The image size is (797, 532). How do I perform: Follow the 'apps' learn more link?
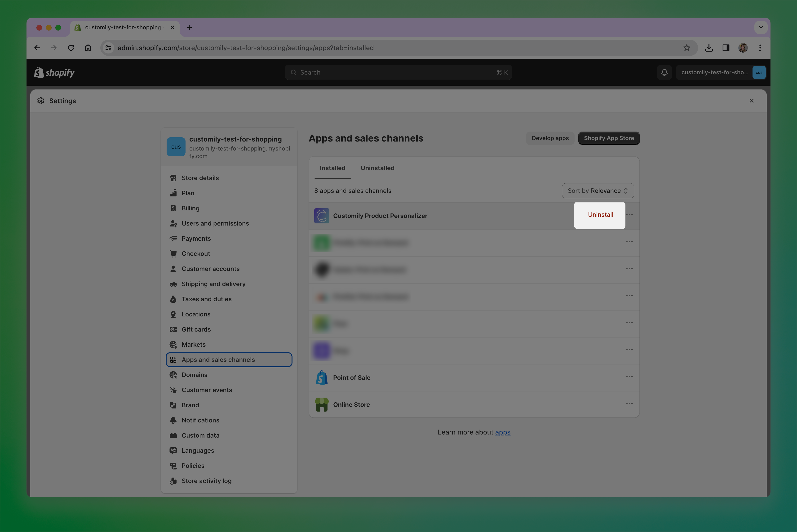502,432
